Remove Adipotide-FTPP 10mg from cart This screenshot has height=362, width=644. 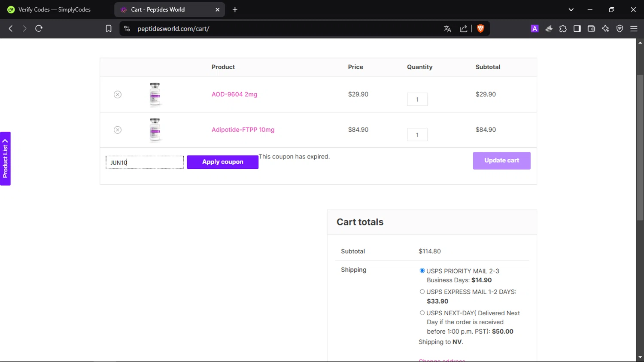coord(118,130)
